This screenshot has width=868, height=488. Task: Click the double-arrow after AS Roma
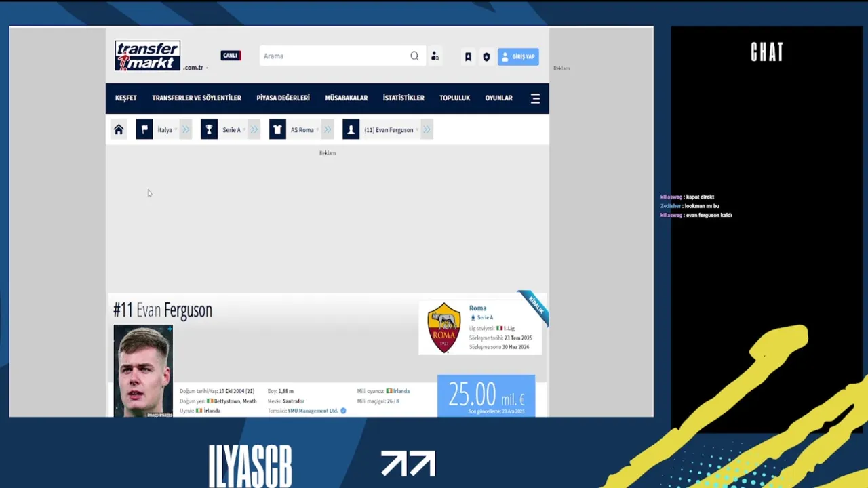tap(328, 129)
